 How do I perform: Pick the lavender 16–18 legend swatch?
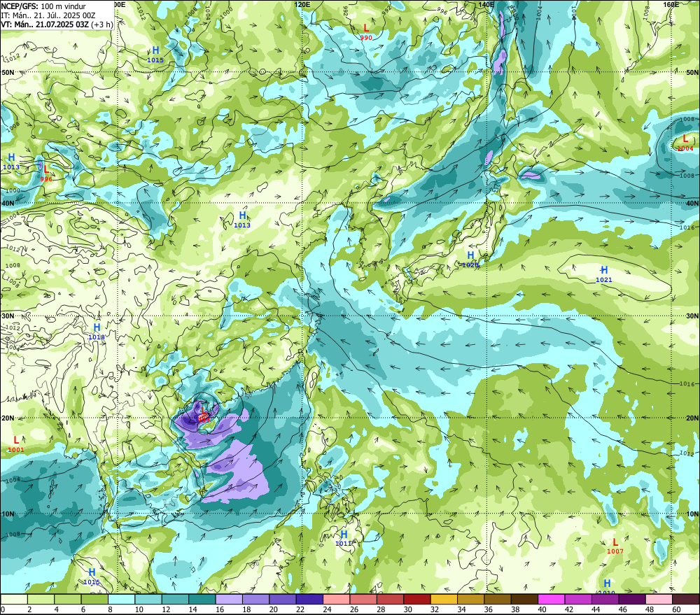pyautogui.click(x=229, y=600)
